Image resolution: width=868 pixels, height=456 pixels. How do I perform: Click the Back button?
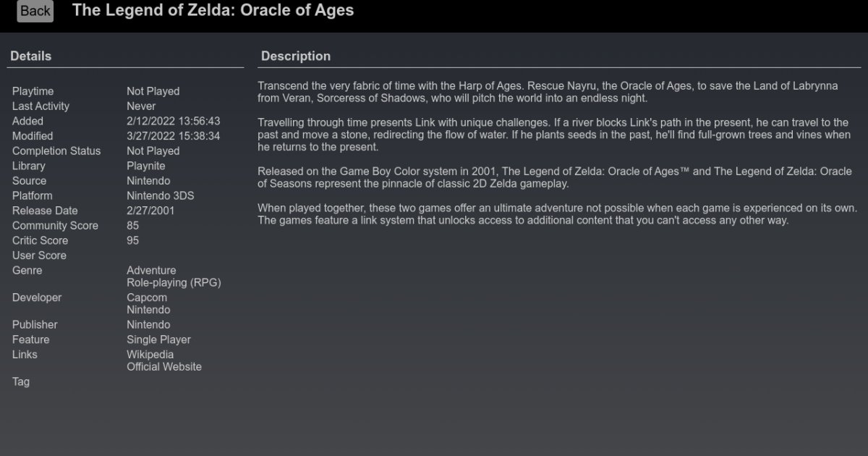click(x=35, y=11)
